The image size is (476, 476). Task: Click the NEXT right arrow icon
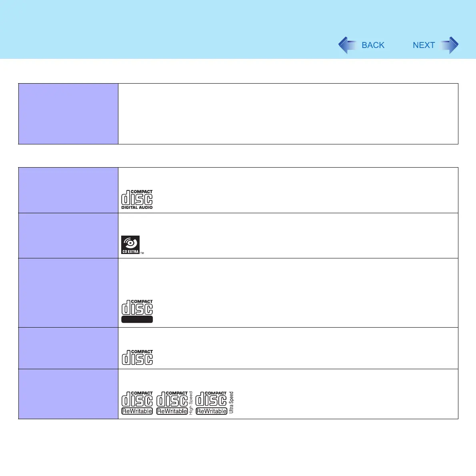click(x=449, y=45)
